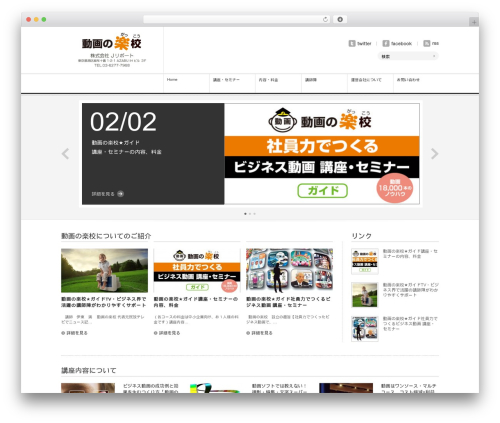The height and width of the screenshot is (423, 500).
Task: Click the search field in the header
Action: point(408,56)
